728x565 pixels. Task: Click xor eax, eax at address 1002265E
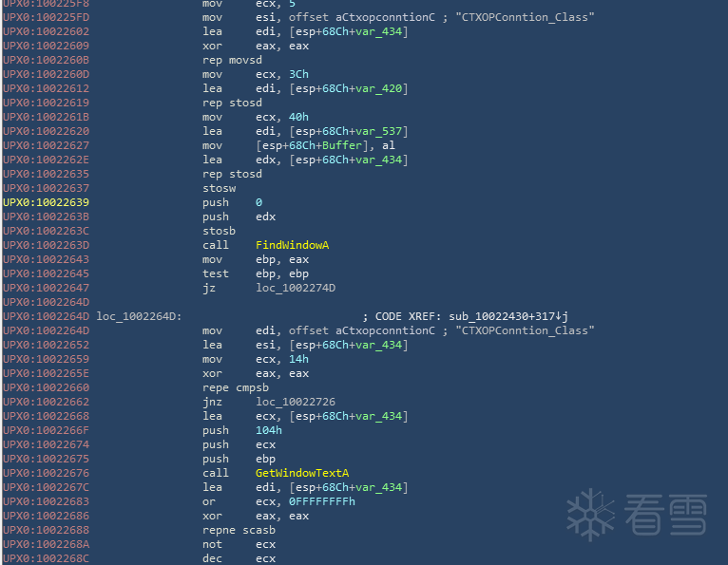pyautogui.click(x=256, y=373)
